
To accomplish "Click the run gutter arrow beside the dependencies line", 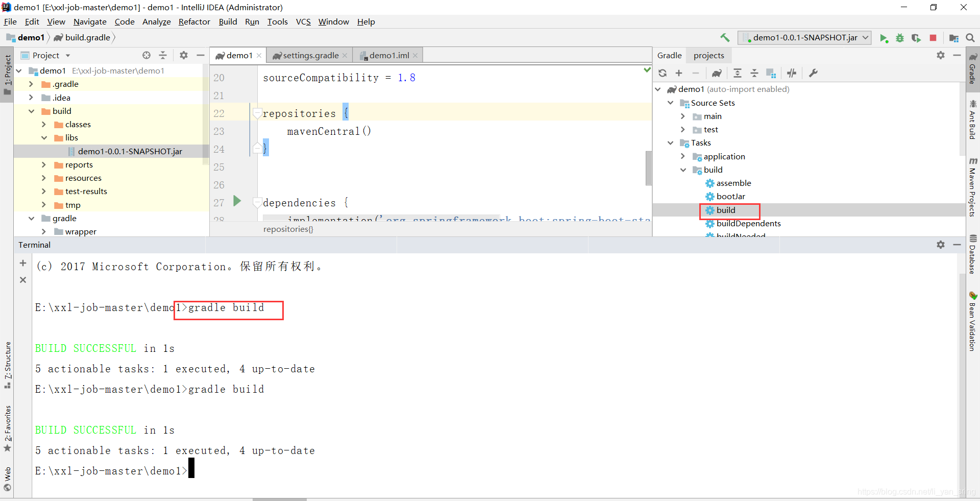I will pyautogui.click(x=237, y=201).
